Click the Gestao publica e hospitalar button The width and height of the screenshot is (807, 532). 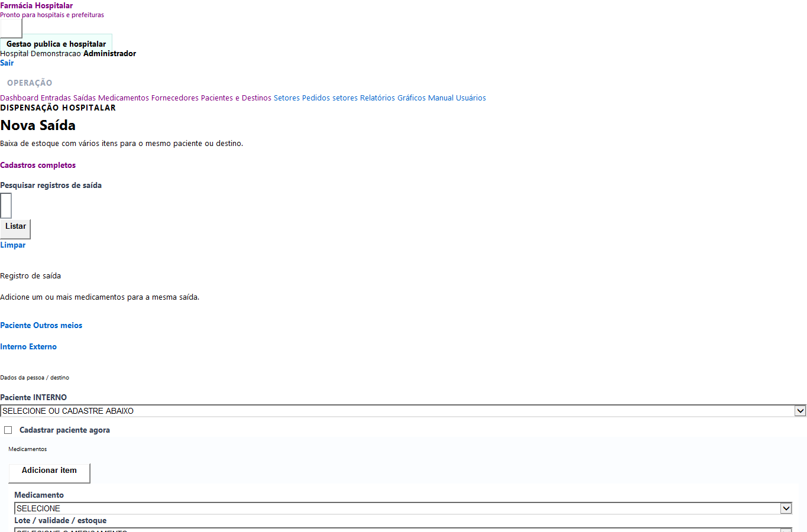coord(56,44)
